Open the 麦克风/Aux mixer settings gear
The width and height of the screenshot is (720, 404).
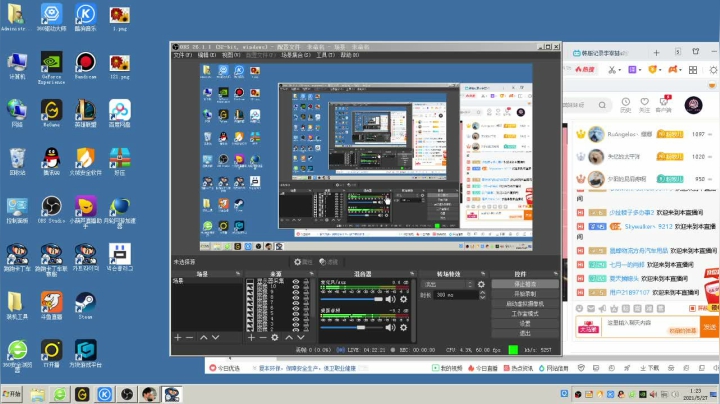404,299
